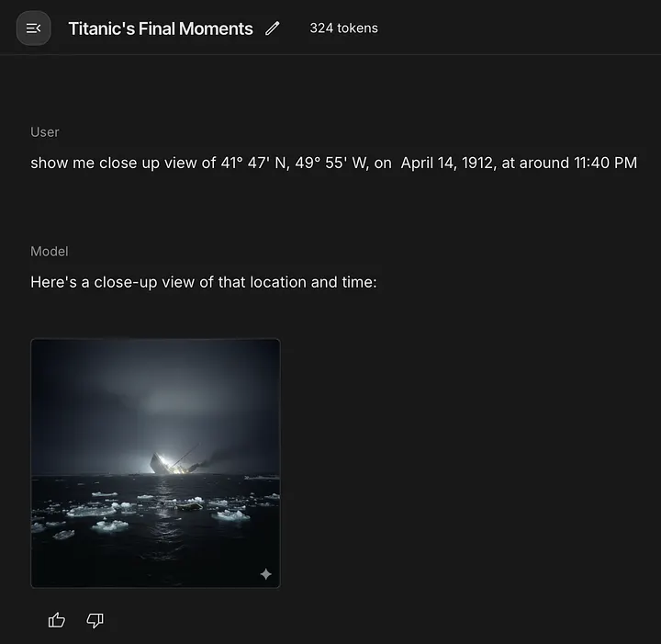This screenshot has width=661, height=644.
Task: Click the model reply "Here's a close-up view"
Action: [203, 282]
